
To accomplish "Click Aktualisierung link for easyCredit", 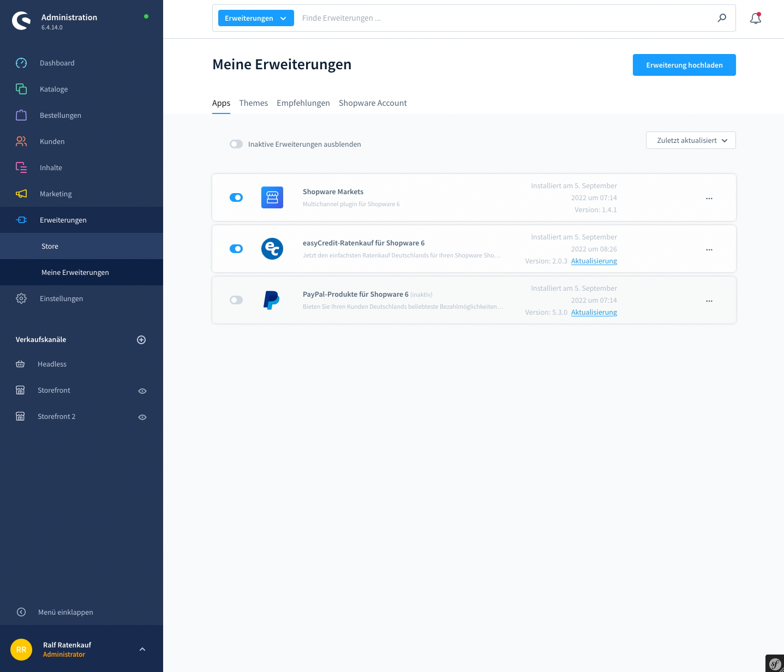I will [594, 261].
